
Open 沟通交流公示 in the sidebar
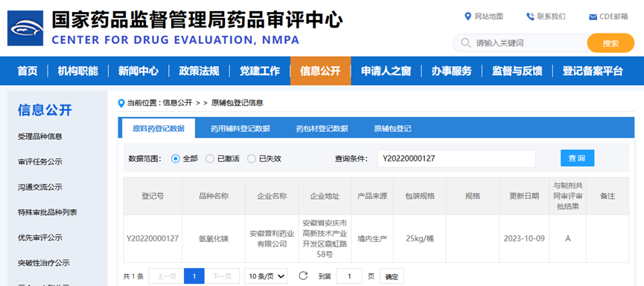[x=40, y=187]
